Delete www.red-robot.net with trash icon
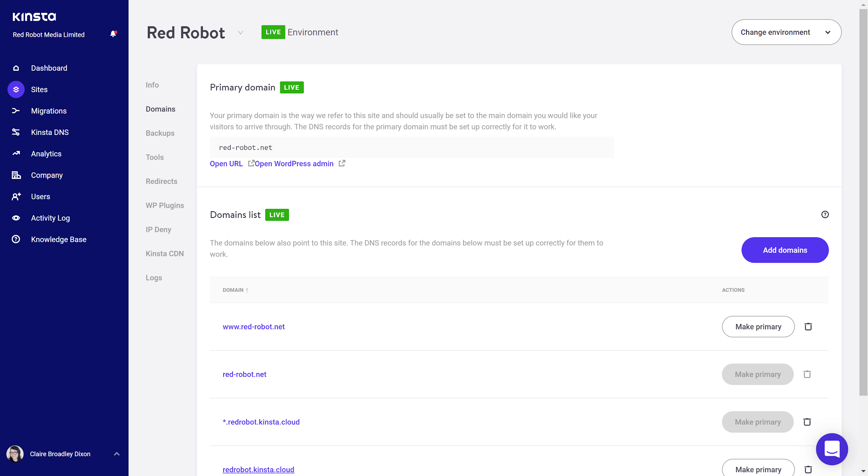The image size is (868, 476). tap(808, 327)
